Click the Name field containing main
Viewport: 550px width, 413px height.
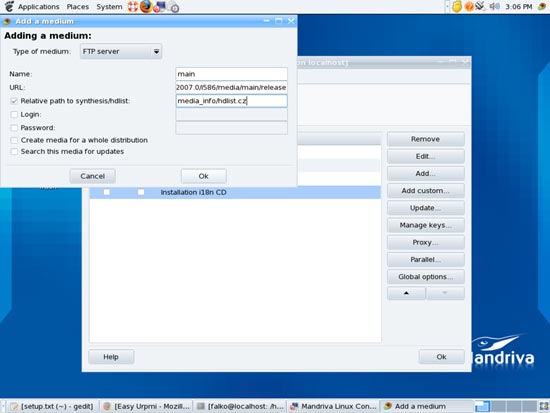pyautogui.click(x=232, y=74)
